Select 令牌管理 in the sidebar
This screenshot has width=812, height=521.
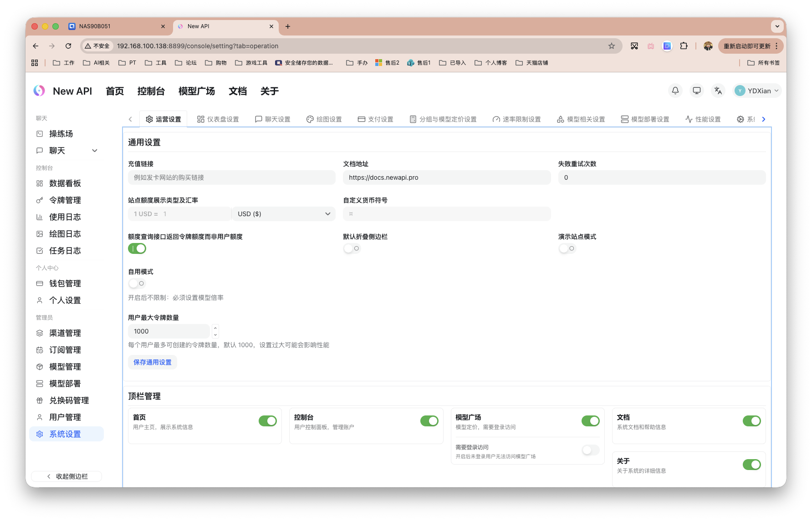point(65,200)
